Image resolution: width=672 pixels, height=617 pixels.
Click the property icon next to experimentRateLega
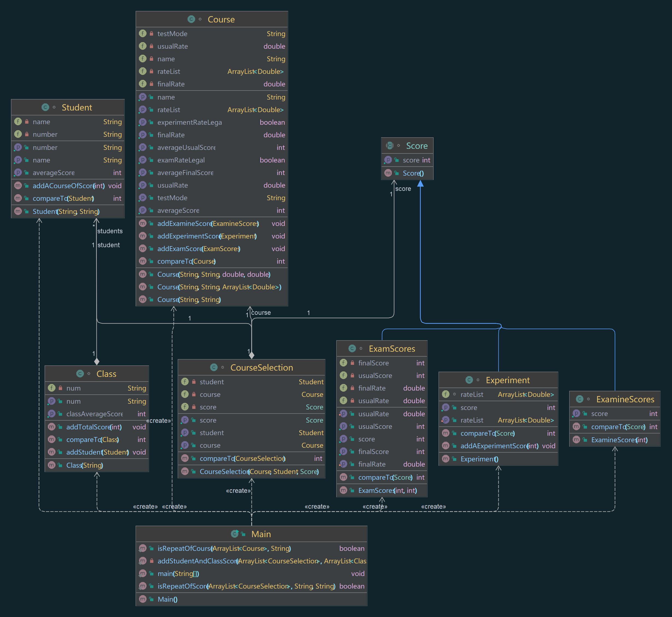(x=143, y=122)
